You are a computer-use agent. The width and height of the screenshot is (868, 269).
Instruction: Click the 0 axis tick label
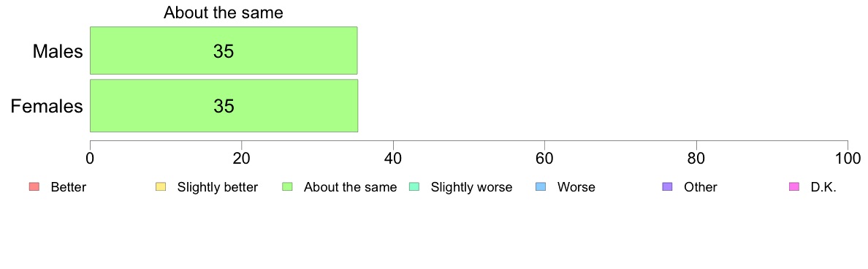tap(90, 158)
